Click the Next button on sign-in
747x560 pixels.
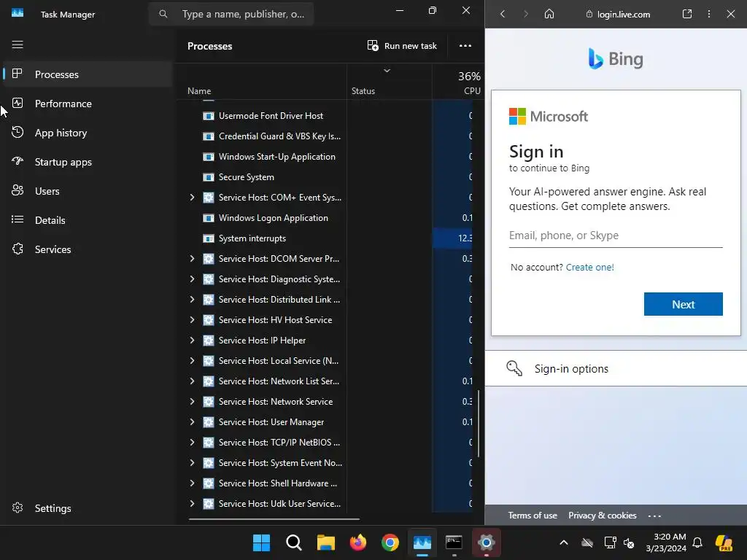coord(683,304)
